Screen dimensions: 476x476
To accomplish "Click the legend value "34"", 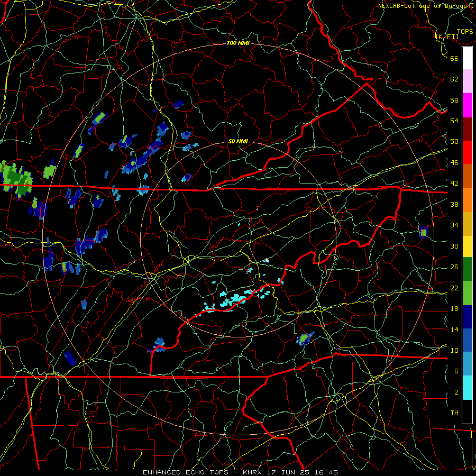I will pos(454,225).
